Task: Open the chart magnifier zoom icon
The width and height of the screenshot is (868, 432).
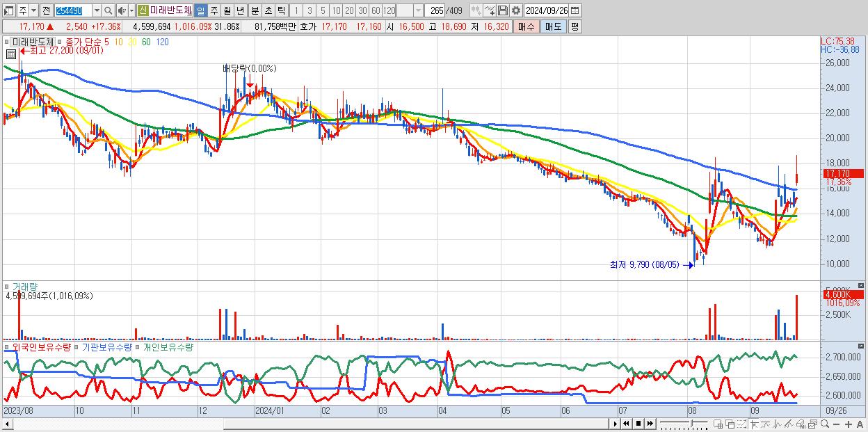Action: coord(825,424)
